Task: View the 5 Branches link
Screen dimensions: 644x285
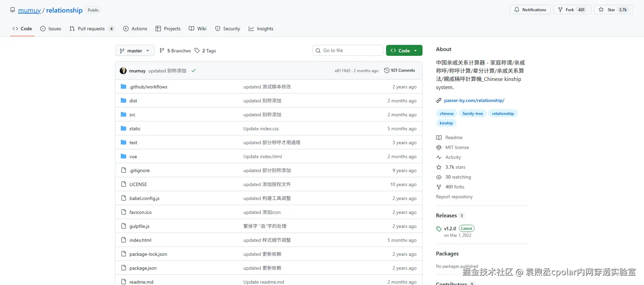Action: (x=175, y=51)
